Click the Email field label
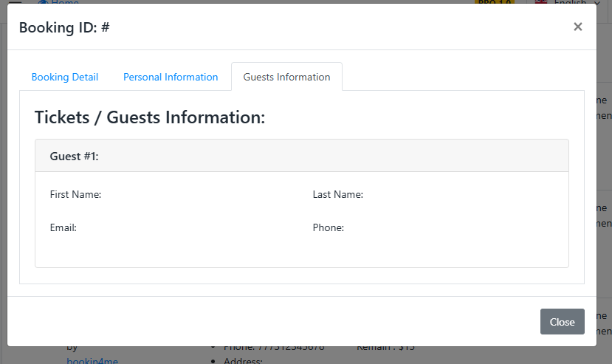612x364 pixels. click(63, 227)
